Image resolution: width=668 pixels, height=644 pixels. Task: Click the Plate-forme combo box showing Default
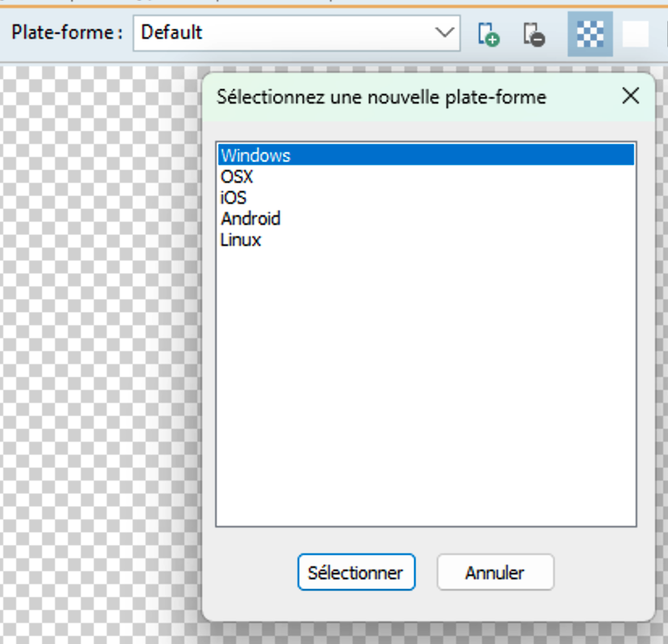(x=283, y=33)
